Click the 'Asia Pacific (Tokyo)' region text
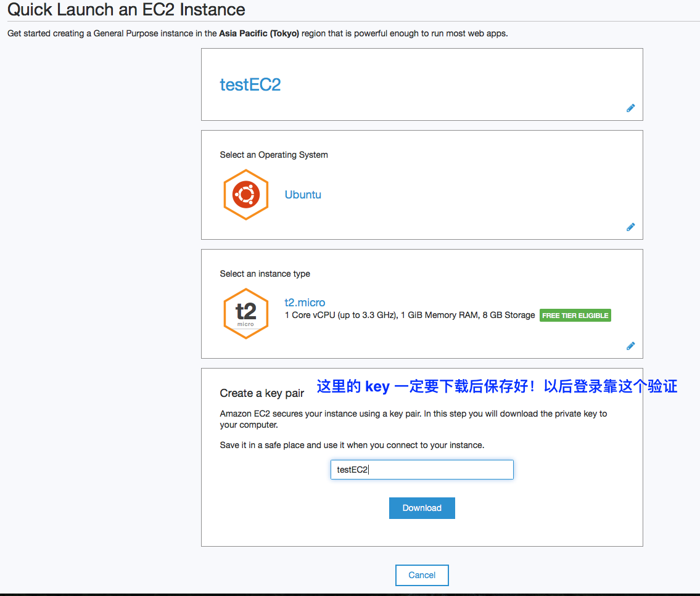700x596 pixels. pyautogui.click(x=259, y=33)
